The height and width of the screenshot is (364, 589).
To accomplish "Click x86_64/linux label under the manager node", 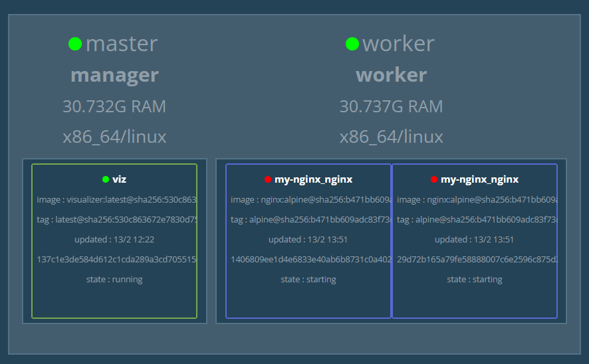I will [114, 137].
